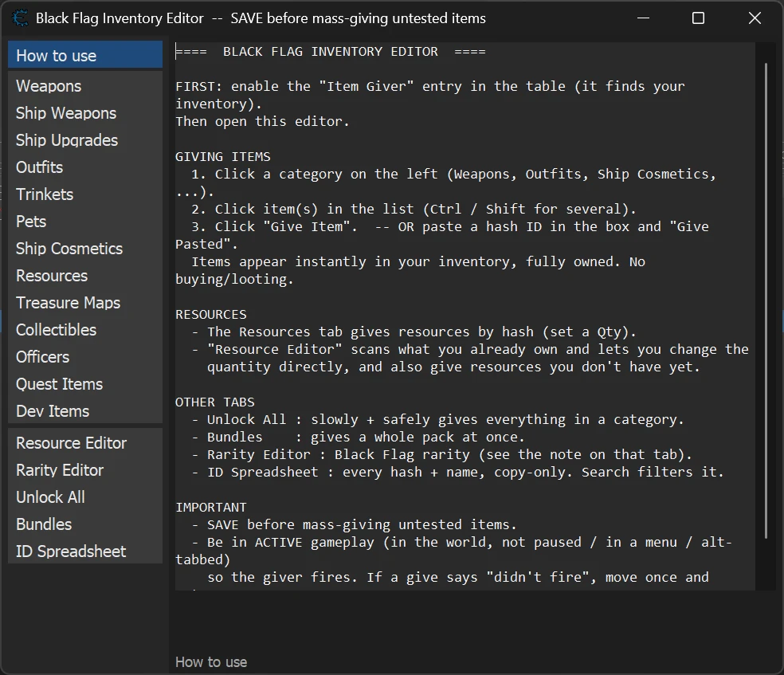This screenshot has width=784, height=675.
Task: Click the IMPORTANT heading in the instructions
Action: pyautogui.click(x=211, y=507)
